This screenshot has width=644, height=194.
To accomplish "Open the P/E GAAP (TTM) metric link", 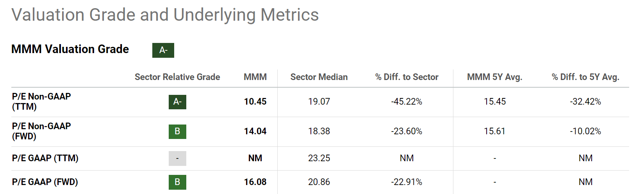I will 45,158.
